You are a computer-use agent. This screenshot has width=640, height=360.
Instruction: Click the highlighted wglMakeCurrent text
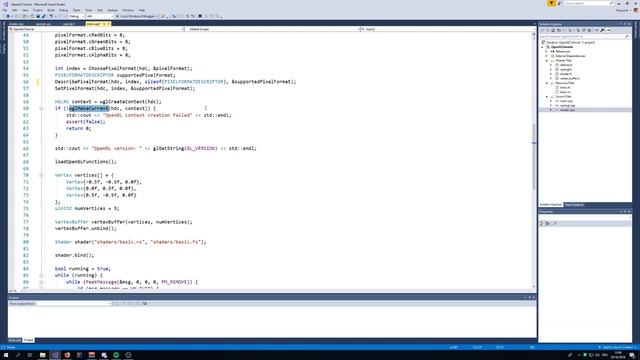[89, 109]
